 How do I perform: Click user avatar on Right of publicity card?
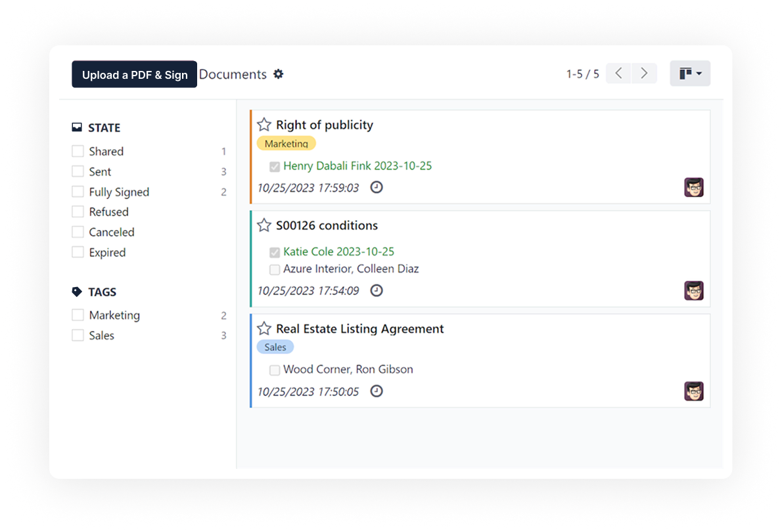click(x=694, y=187)
